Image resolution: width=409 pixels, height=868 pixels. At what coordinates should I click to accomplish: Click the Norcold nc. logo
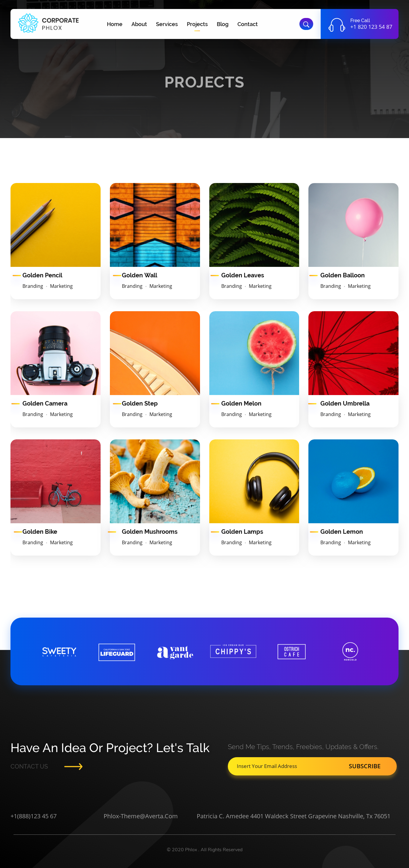click(x=350, y=651)
